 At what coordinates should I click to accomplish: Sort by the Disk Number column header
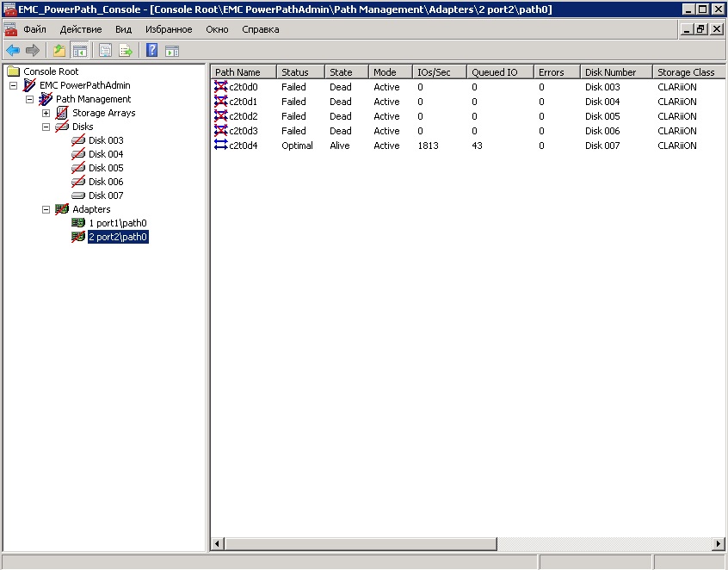pos(616,72)
